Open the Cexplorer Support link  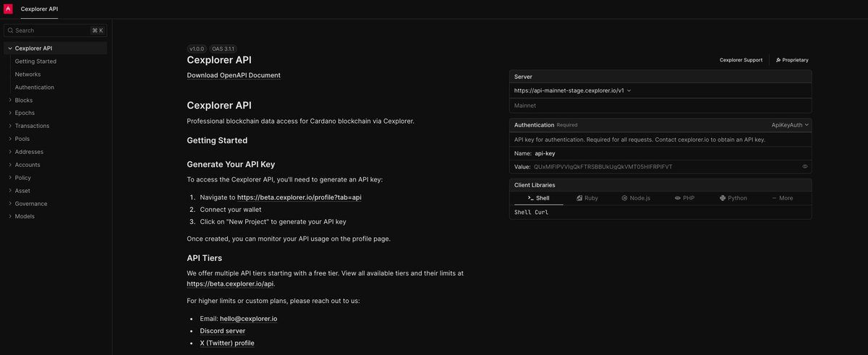pos(741,60)
